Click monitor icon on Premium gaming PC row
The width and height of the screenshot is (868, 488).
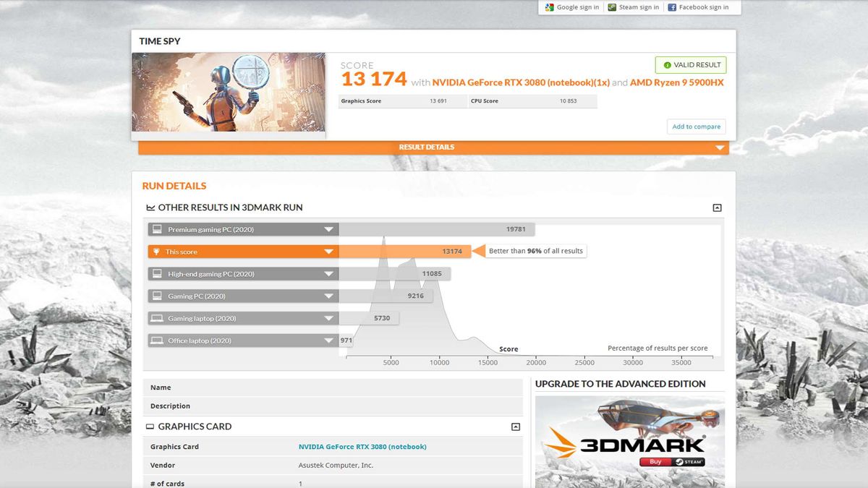click(x=156, y=229)
